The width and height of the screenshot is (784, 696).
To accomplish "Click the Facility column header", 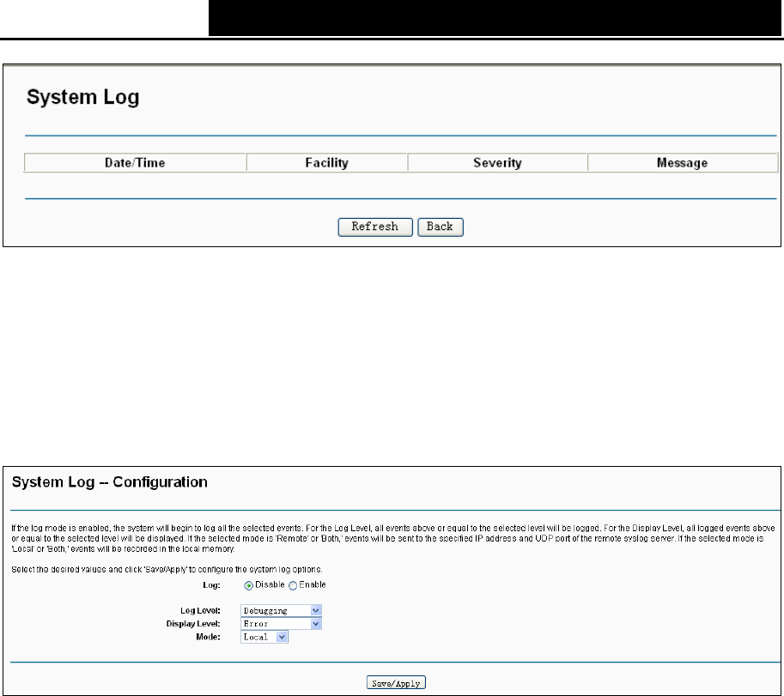I will coord(327,163).
